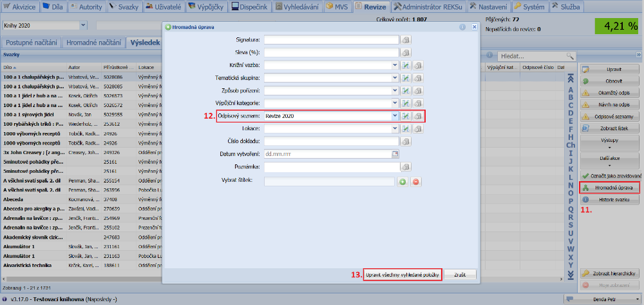The width and height of the screenshot is (644, 305).
Task: Toggle Zobrazit hierarchicky view
Action: click(x=610, y=273)
